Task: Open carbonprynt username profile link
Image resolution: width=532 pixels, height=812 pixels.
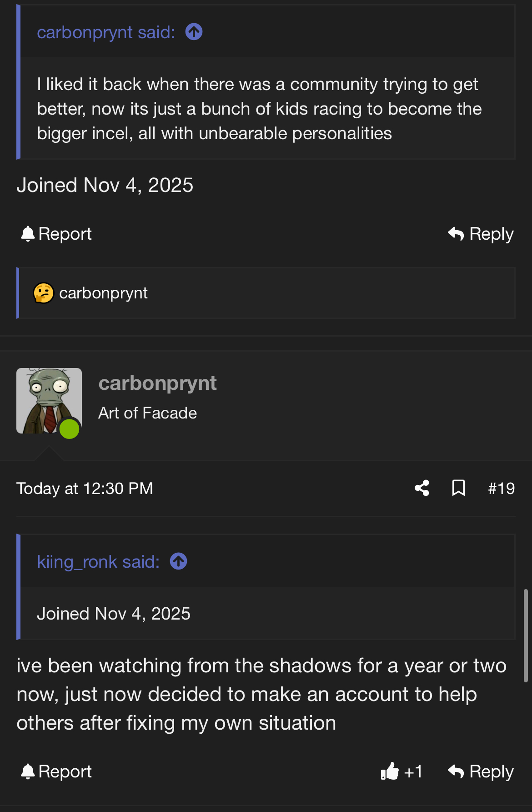Action: click(x=157, y=383)
